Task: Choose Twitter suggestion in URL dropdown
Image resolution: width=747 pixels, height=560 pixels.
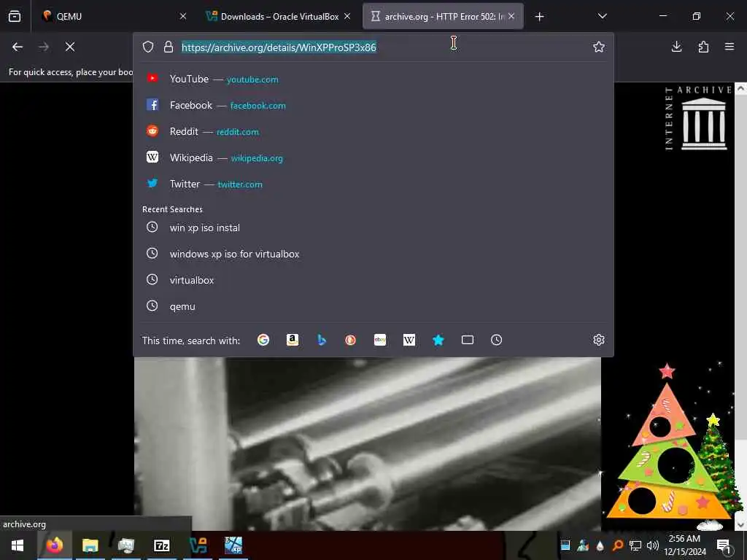Action: click(373, 184)
